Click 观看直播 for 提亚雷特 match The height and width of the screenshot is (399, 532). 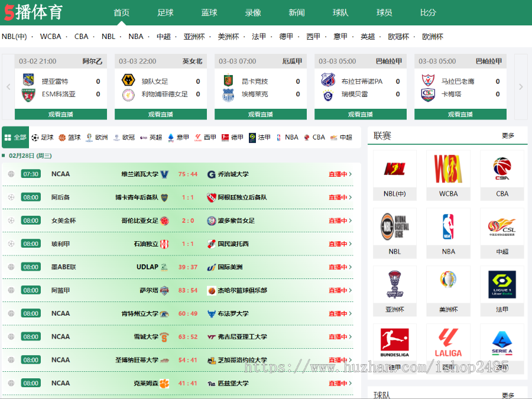[x=61, y=114]
